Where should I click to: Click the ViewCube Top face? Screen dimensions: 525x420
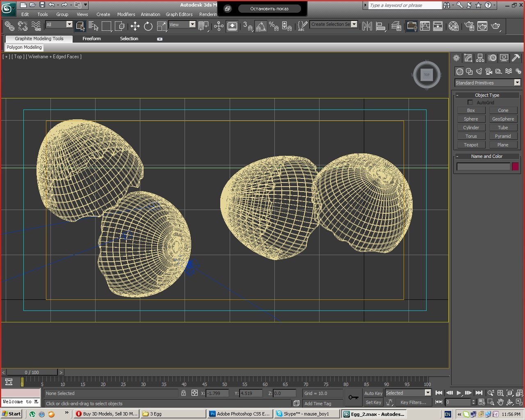[x=427, y=75]
